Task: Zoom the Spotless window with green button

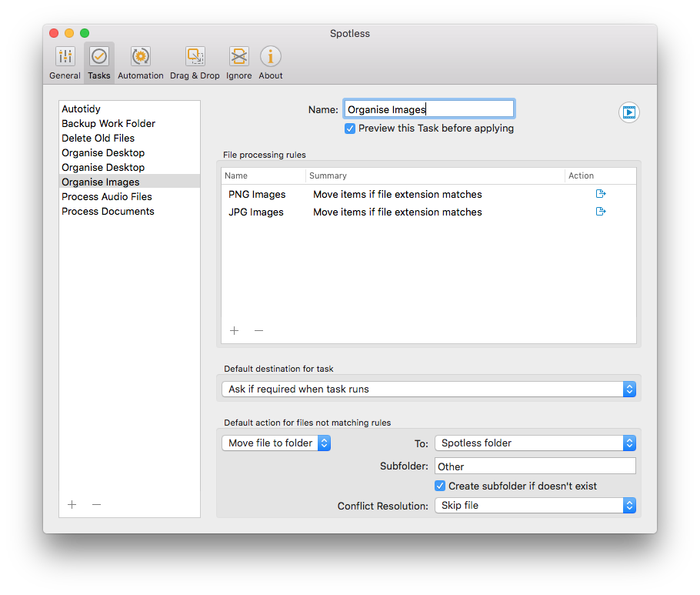Action: click(x=85, y=33)
